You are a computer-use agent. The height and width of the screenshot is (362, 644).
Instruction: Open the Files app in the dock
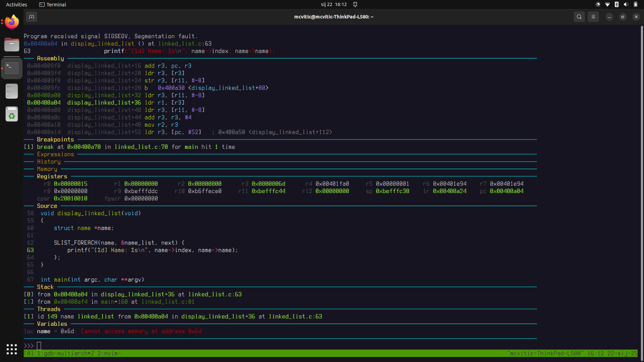(x=12, y=45)
